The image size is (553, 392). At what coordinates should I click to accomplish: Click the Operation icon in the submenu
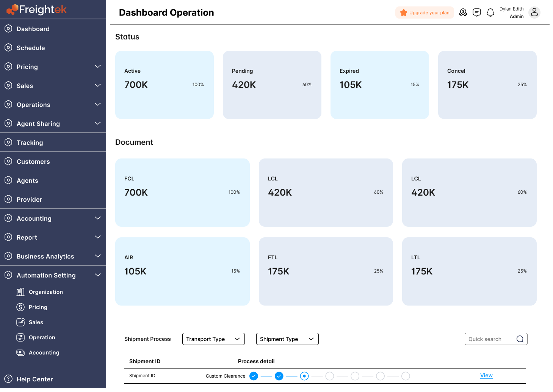click(x=20, y=337)
